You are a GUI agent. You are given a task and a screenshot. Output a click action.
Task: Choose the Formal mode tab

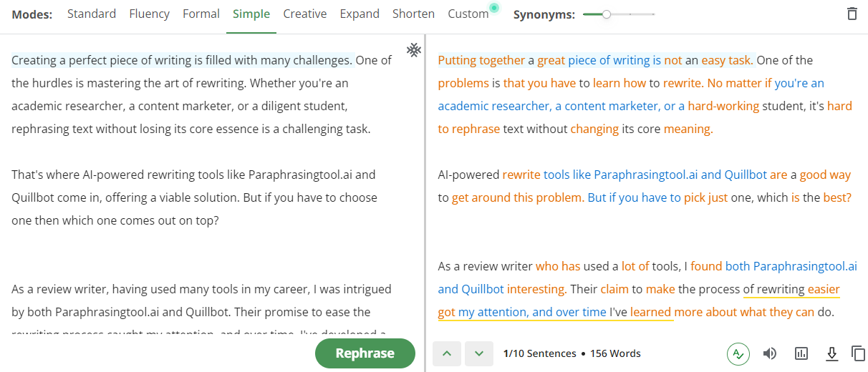point(201,14)
